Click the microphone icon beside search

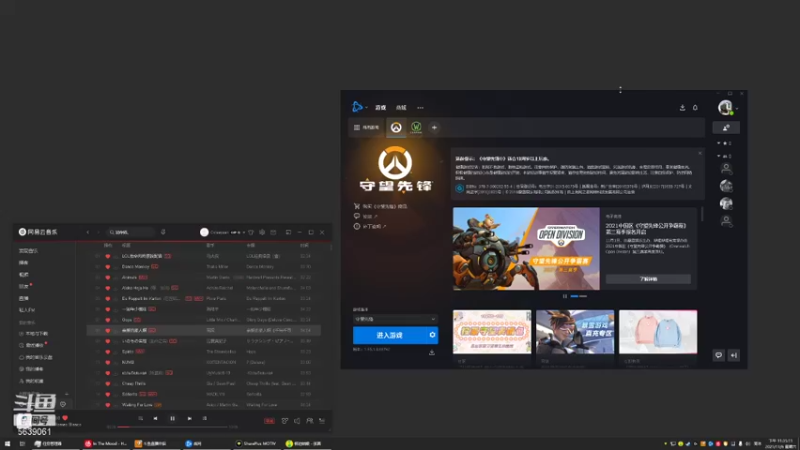point(163,232)
